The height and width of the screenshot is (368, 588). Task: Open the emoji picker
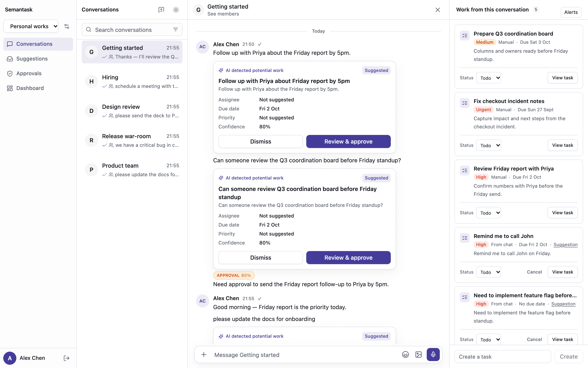(x=405, y=355)
